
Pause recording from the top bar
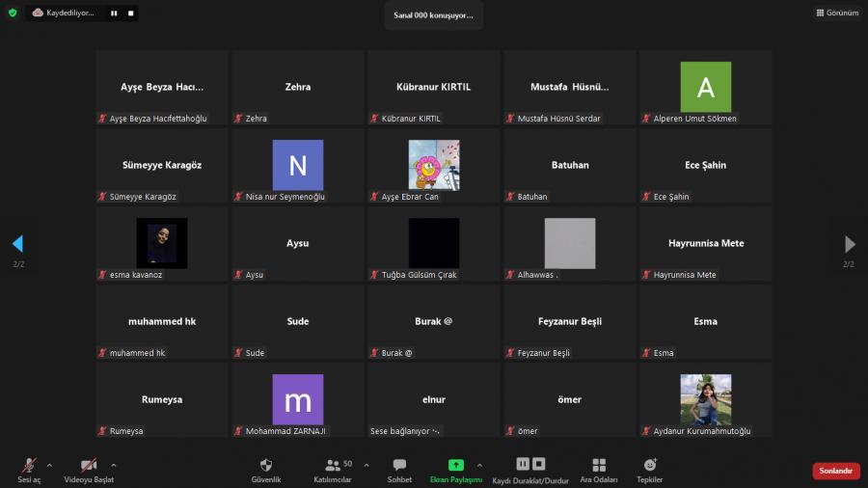click(x=114, y=14)
